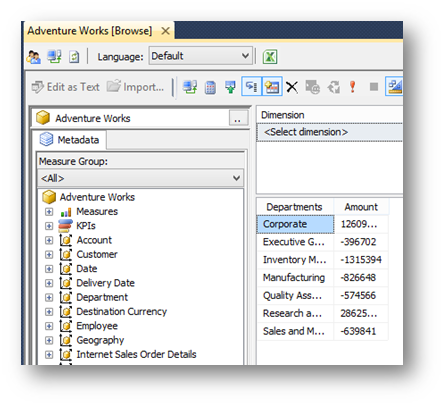Click the Delete X icon

pyautogui.click(x=292, y=87)
